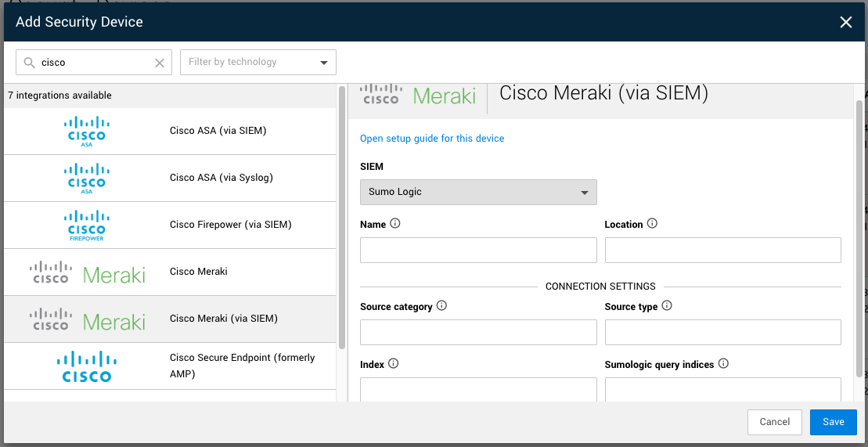Cancel adding the security device

(x=774, y=422)
